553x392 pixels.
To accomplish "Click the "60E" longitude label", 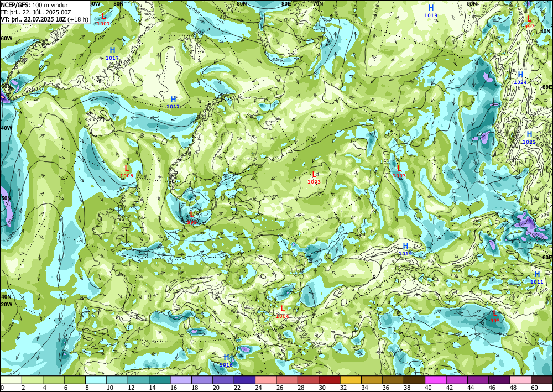I will 547,257.
